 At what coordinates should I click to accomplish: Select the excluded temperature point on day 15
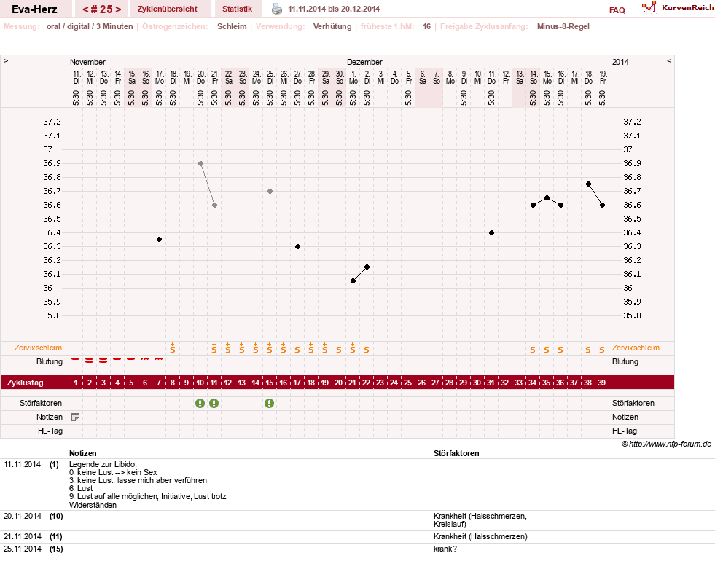tap(270, 192)
